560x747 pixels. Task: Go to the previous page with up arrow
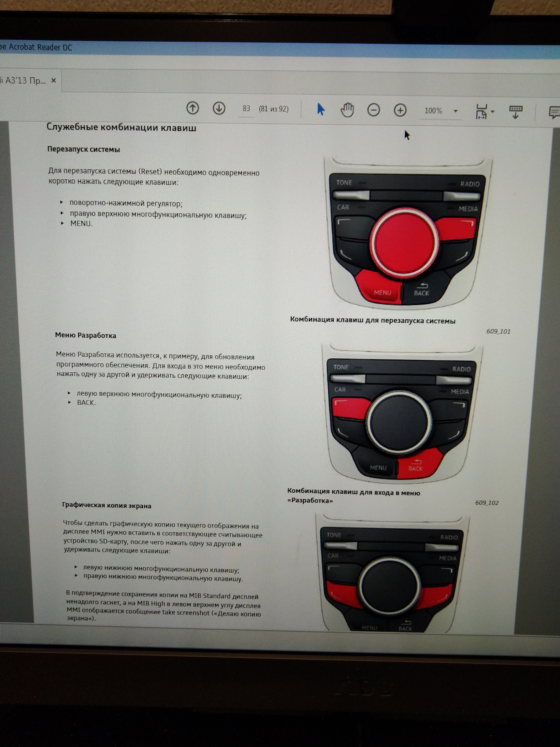tap(192, 108)
